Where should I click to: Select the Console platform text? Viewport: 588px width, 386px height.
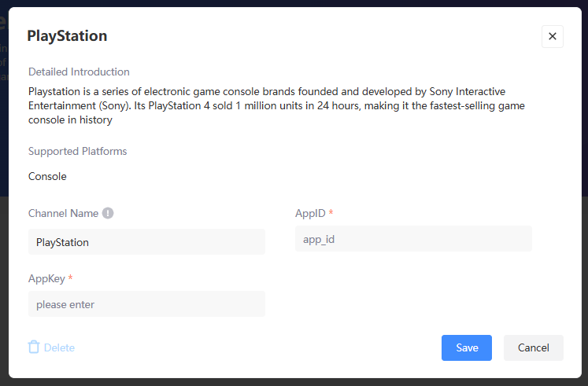pyautogui.click(x=47, y=176)
